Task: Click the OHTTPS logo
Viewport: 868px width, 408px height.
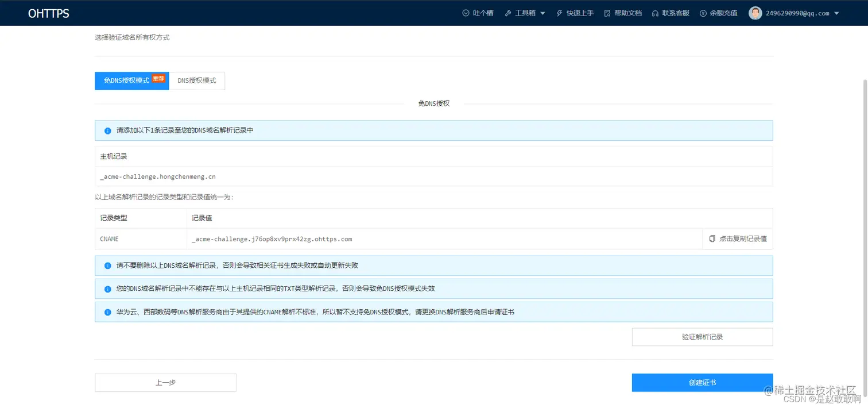Action: coord(49,13)
